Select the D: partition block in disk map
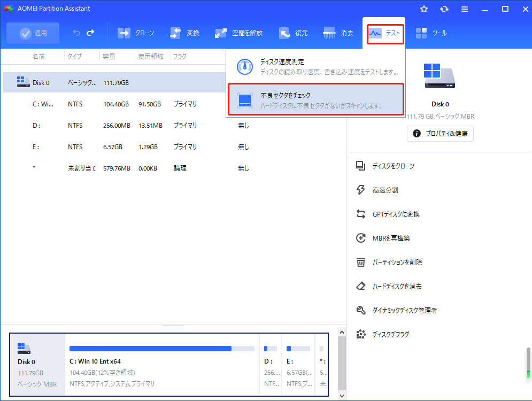This screenshot has width=532, height=401. click(x=271, y=365)
